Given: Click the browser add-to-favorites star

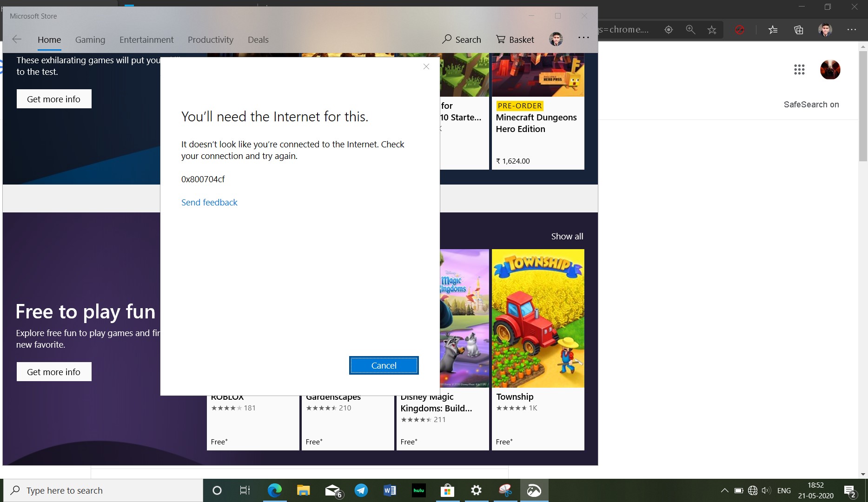Looking at the screenshot, I should (x=712, y=30).
